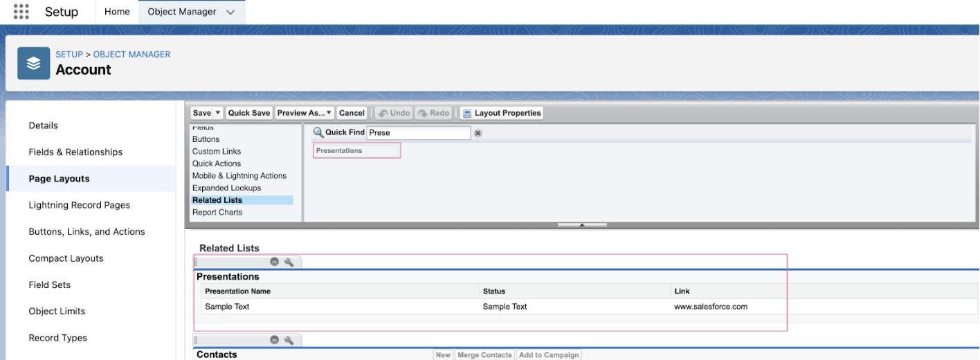Click the Quick Find input field
This screenshot has width=980, height=360.
(x=418, y=132)
